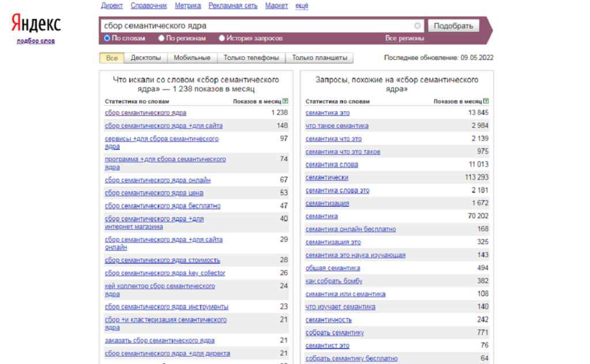Open the сбор семантического ядра онлайн query
This screenshot has width=590, height=364.
point(157,180)
